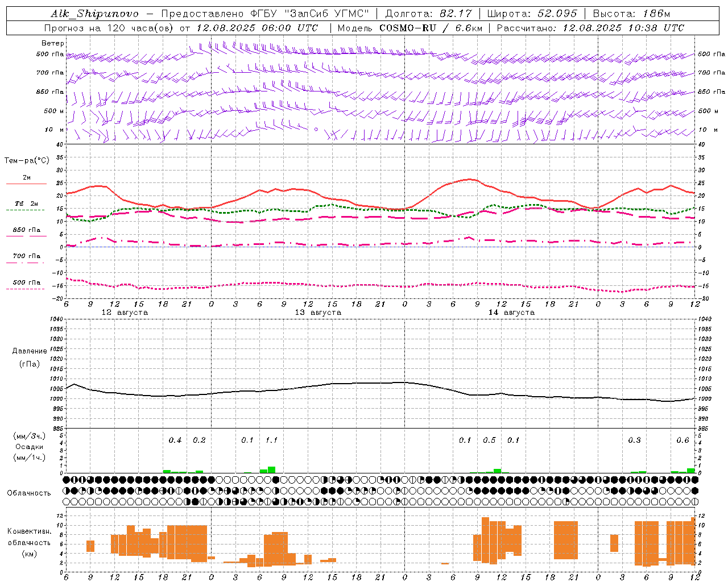Click the precipitation value 0.6
This screenshot has height=582, width=728.
(682, 440)
